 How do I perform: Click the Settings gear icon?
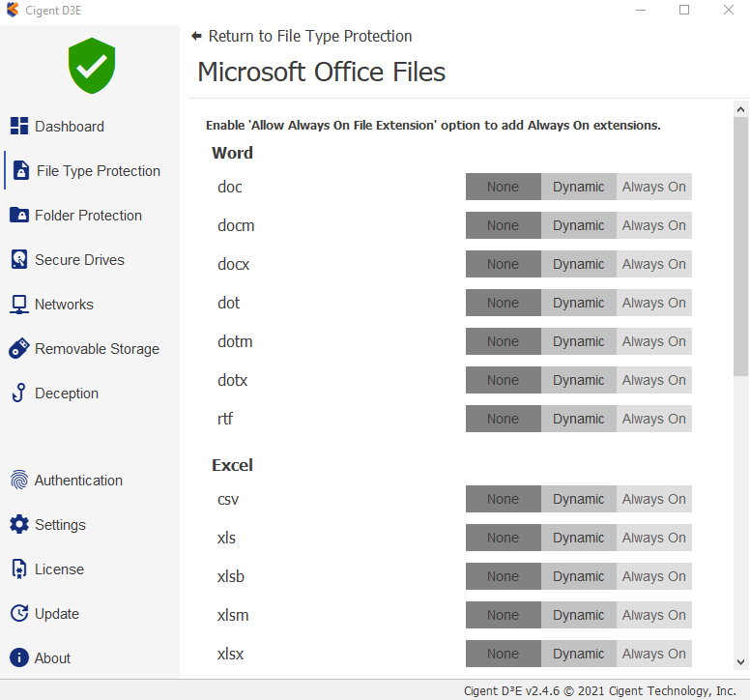19,524
